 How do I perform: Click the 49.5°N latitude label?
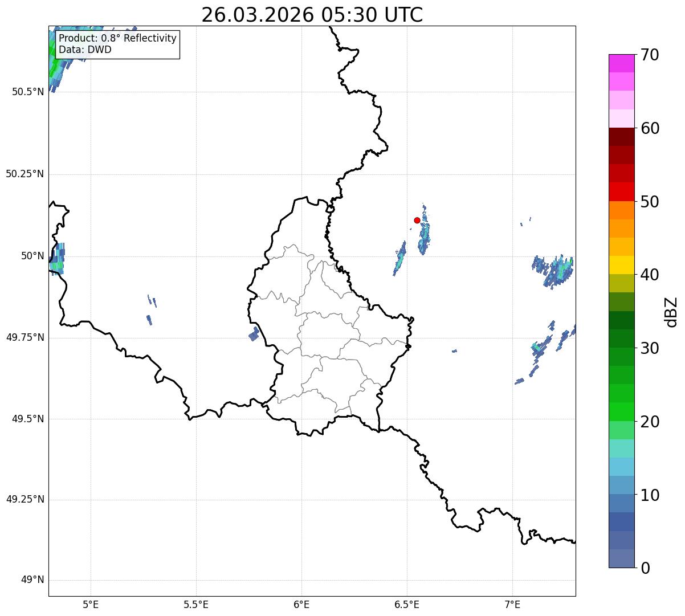click(x=28, y=419)
